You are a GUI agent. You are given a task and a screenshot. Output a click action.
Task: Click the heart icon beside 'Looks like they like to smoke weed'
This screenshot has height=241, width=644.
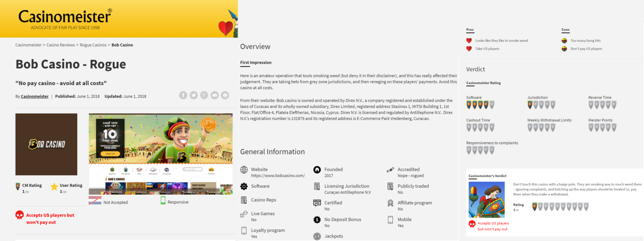point(469,41)
